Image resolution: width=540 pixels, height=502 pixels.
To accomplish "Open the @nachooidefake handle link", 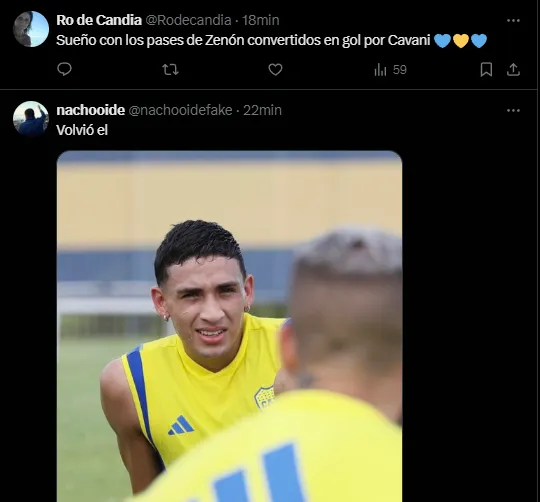I will coord(180,110).
